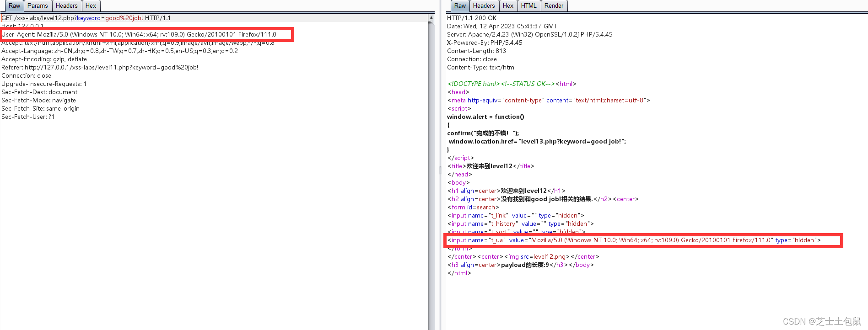Click the Referer header line

pos(100,68)
